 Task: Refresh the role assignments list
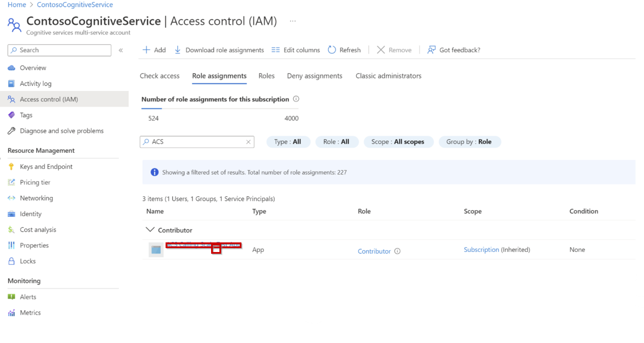coord(344,50)
